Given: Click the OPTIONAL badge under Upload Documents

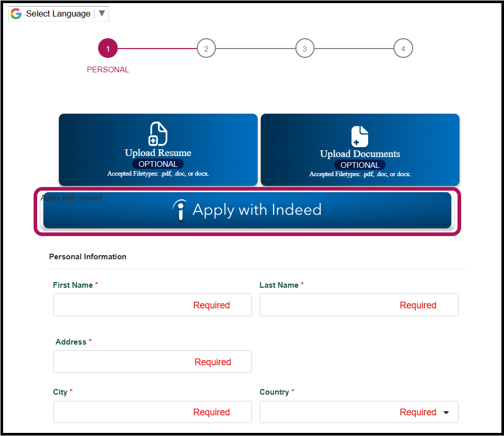Looking at the screenshot, I should coord(360,165).
